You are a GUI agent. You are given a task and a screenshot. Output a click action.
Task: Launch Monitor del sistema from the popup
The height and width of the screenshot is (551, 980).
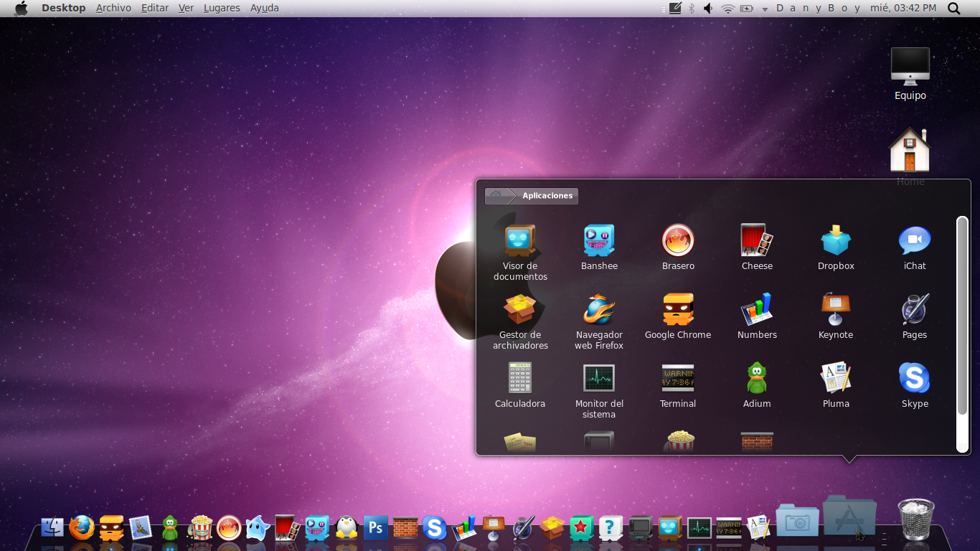599,390
